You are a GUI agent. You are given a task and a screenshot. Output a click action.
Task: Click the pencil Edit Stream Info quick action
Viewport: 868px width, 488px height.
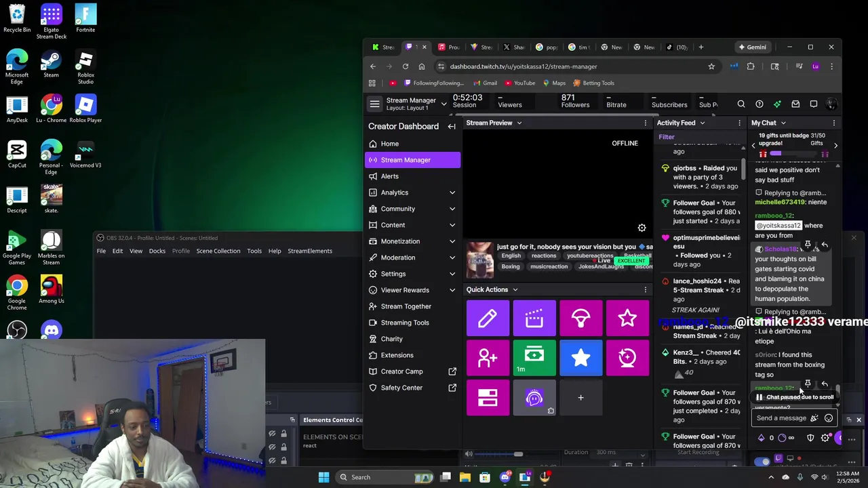click(488, 318)
